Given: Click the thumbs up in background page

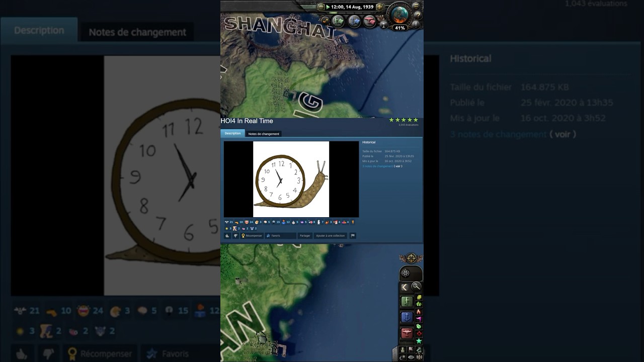Looking at the screenshot, I should point(21,354).
